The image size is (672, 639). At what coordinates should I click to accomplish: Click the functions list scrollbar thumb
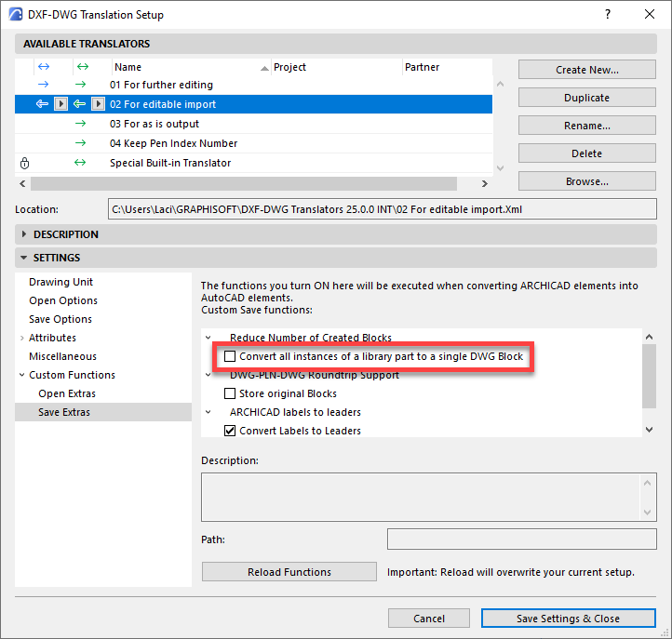pos(650,376)
